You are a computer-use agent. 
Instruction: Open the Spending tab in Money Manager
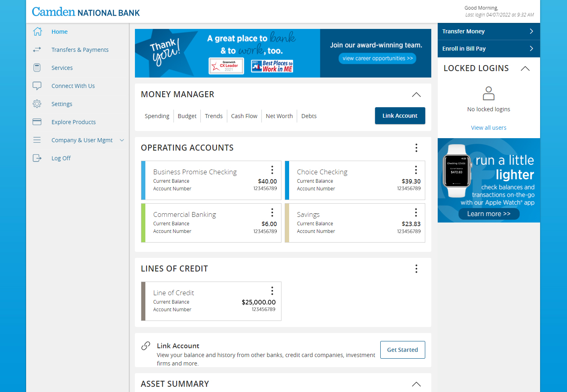[157, 116]
